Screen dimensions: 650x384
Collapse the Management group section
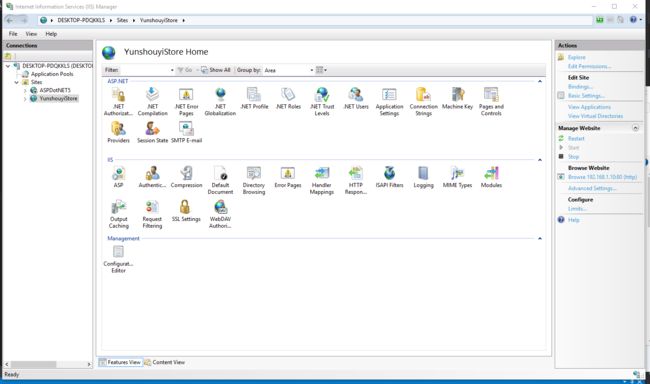click(x=540, y=238)
